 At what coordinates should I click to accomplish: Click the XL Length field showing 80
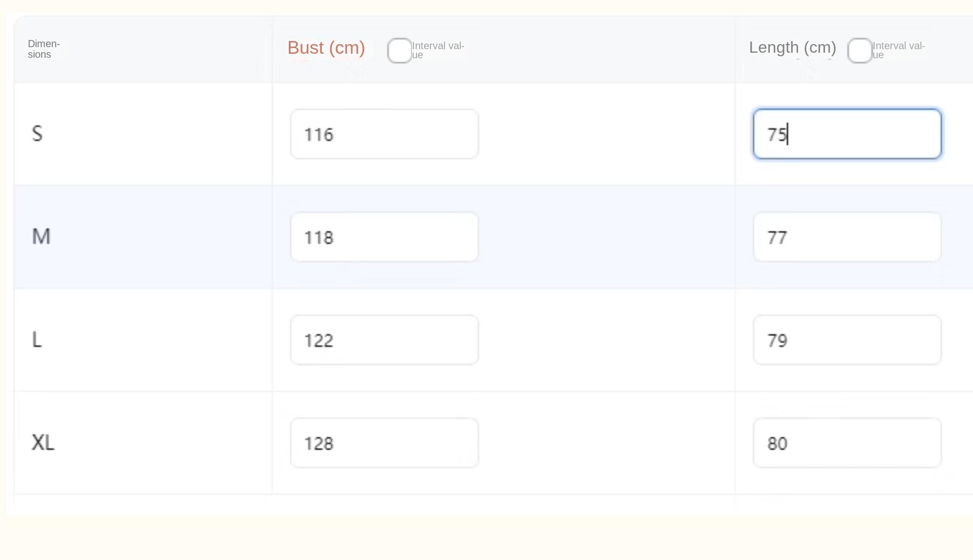847,443
